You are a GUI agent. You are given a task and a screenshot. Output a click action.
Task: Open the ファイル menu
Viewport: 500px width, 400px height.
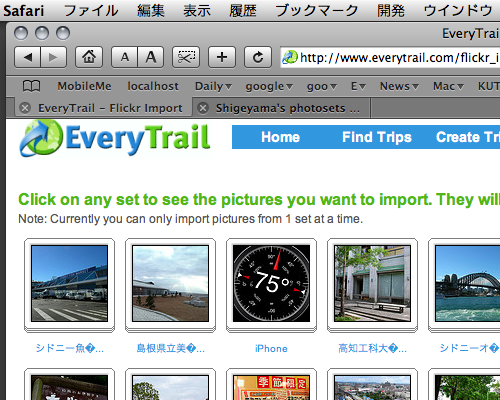tap(91, 11)
